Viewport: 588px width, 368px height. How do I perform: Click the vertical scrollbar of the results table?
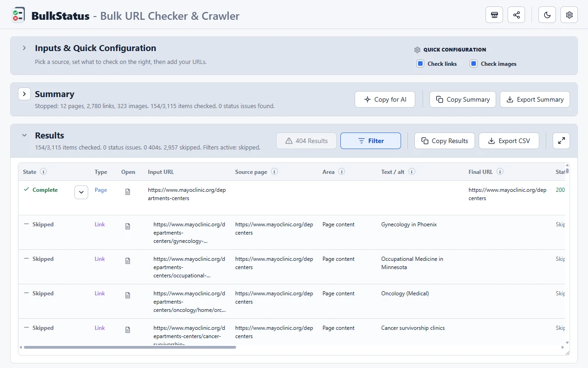[567, 171]
